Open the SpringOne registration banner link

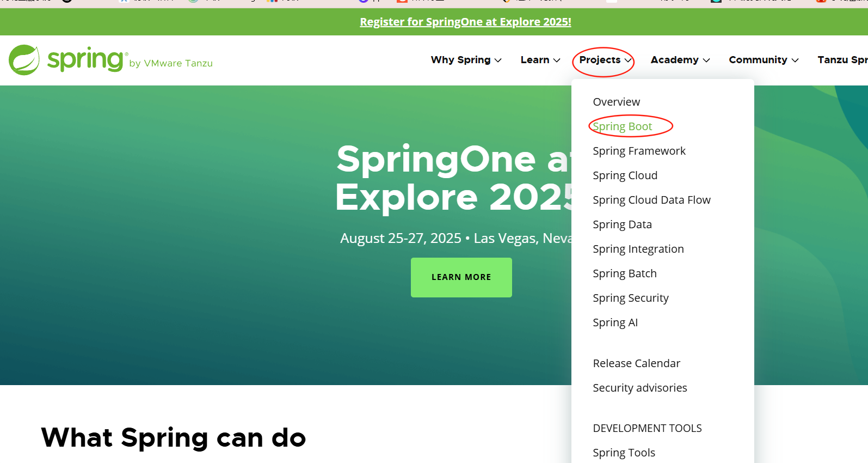(465, 22)
